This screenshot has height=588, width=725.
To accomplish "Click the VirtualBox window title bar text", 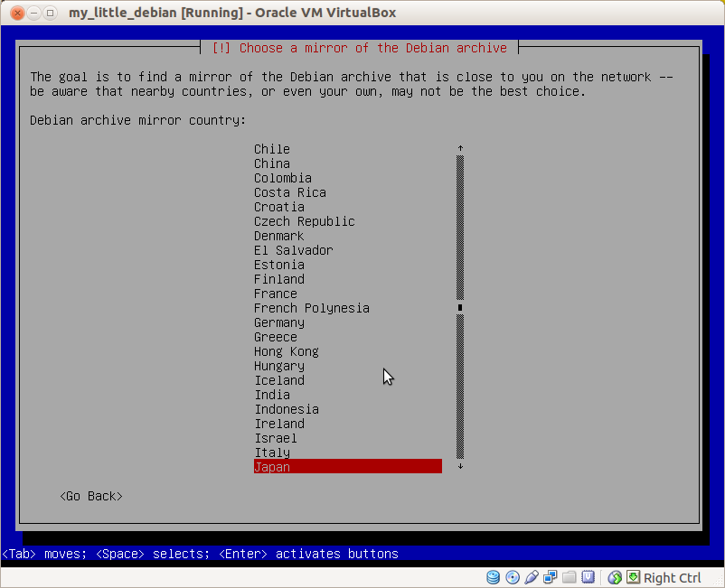I will 232,13.
